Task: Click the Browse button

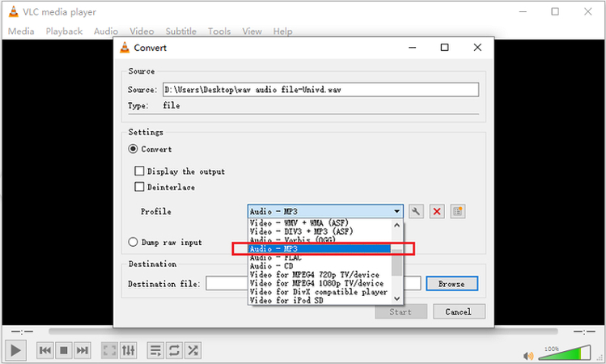Action: (x=451, y=284)
